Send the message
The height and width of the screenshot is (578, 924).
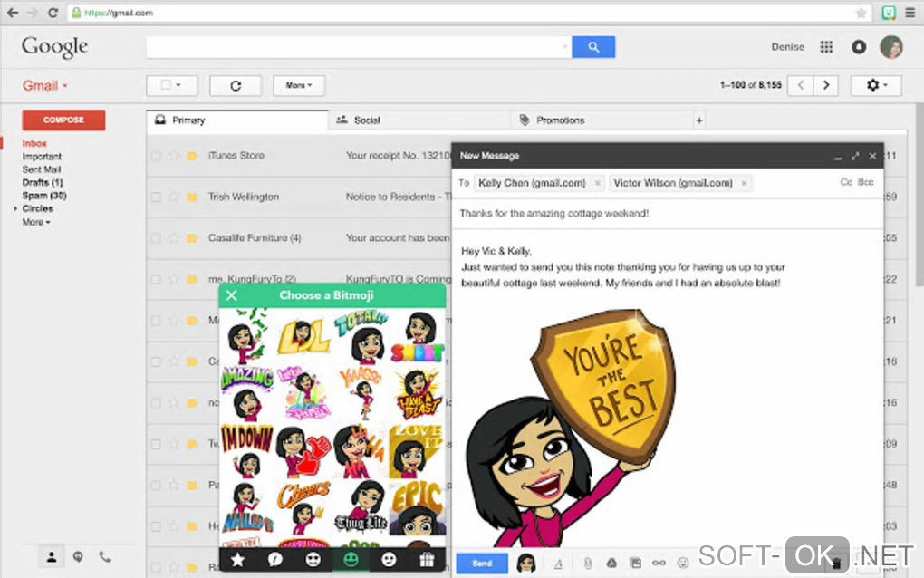point(482,564)
